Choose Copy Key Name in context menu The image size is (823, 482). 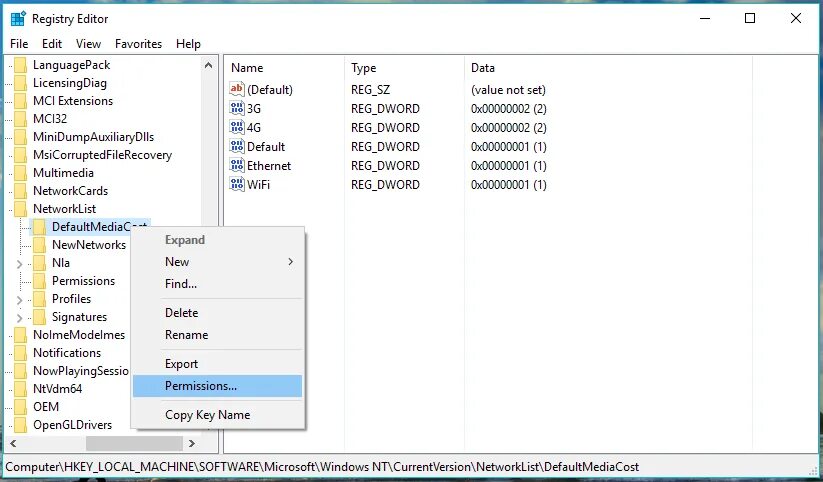pyautogui.click(x=217, y=415)
